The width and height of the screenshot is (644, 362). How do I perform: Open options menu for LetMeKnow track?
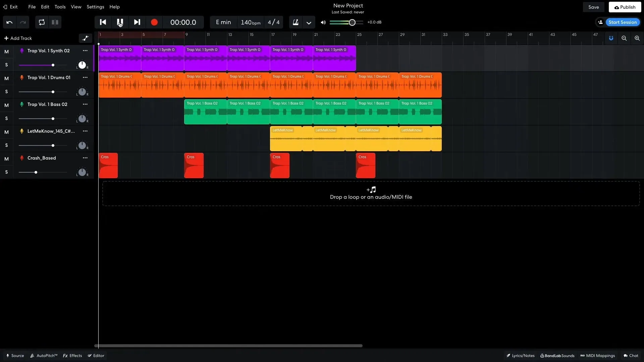[85, 131]
